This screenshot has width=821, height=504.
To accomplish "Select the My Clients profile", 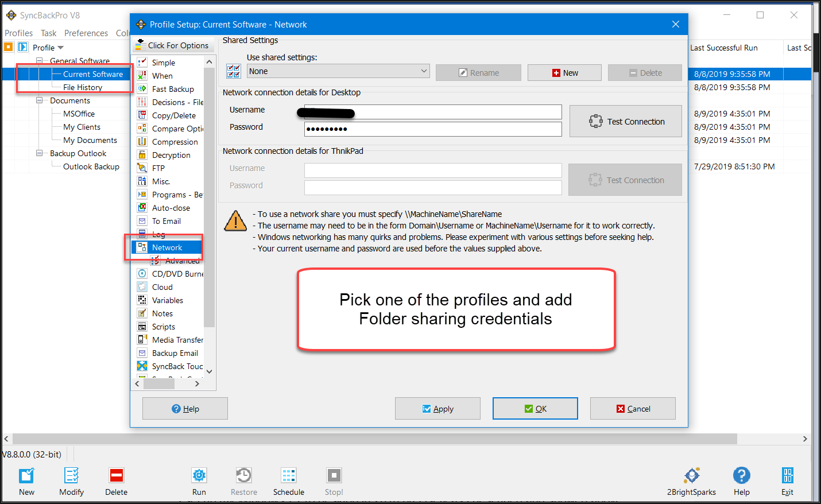I will tap(82, 127).
